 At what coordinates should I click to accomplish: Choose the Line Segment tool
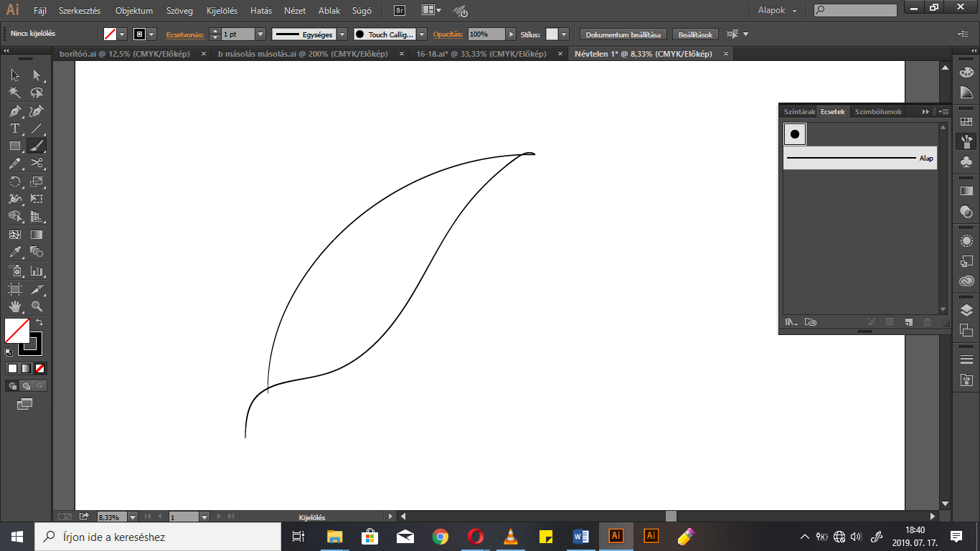(x=37, y=128)
